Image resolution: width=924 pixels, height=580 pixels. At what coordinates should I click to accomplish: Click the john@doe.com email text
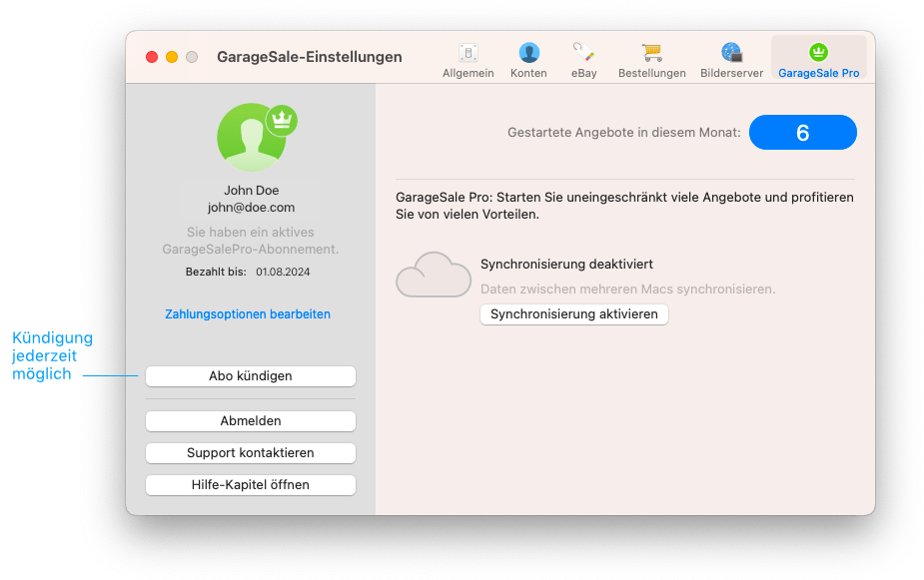point(251,208)
